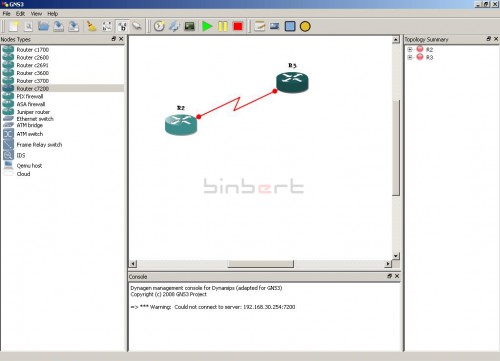Screen dimensions: 500x361
Task: Undock the Nodes Types panel float button
Action: (x=114, y=39)
